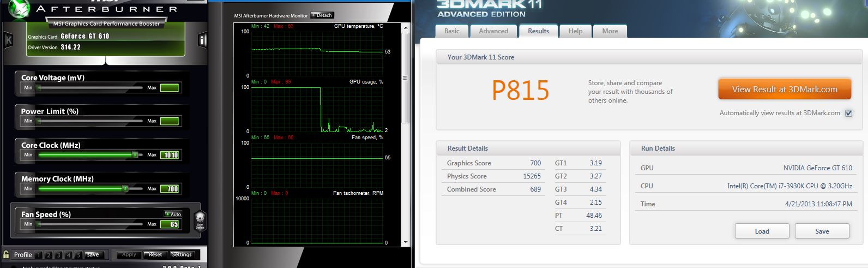
Task: Click the Apply button in Afterburner
Action: [129, 255]
